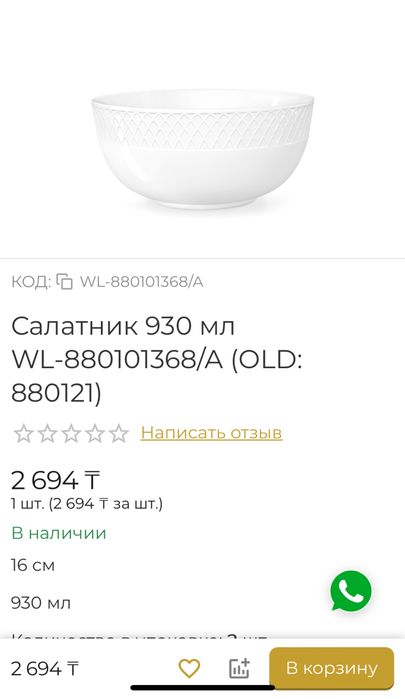The image size is (405, 699).
Task: Give a five-star rating with the last star
Action: click(119, 433)
